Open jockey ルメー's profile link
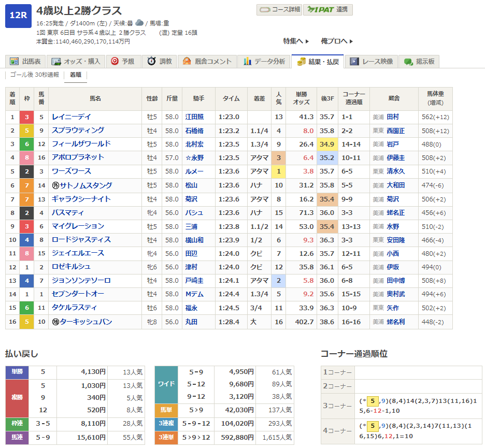485x448 pixels. [191, 171]
